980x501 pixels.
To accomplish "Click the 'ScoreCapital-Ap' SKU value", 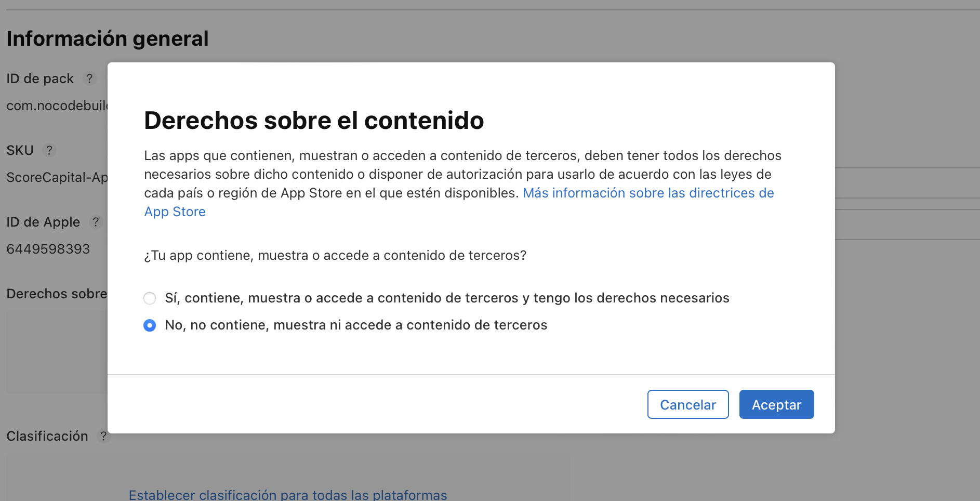I will pos(57,177).
